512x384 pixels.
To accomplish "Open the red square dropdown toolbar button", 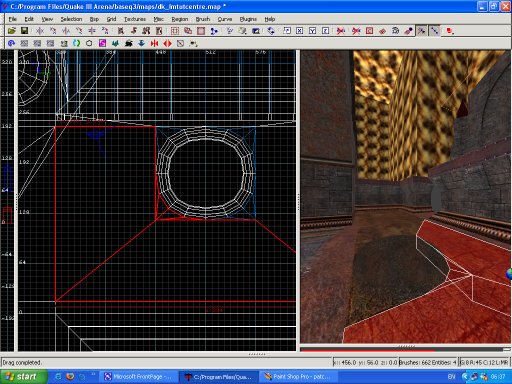I will 450,31.
